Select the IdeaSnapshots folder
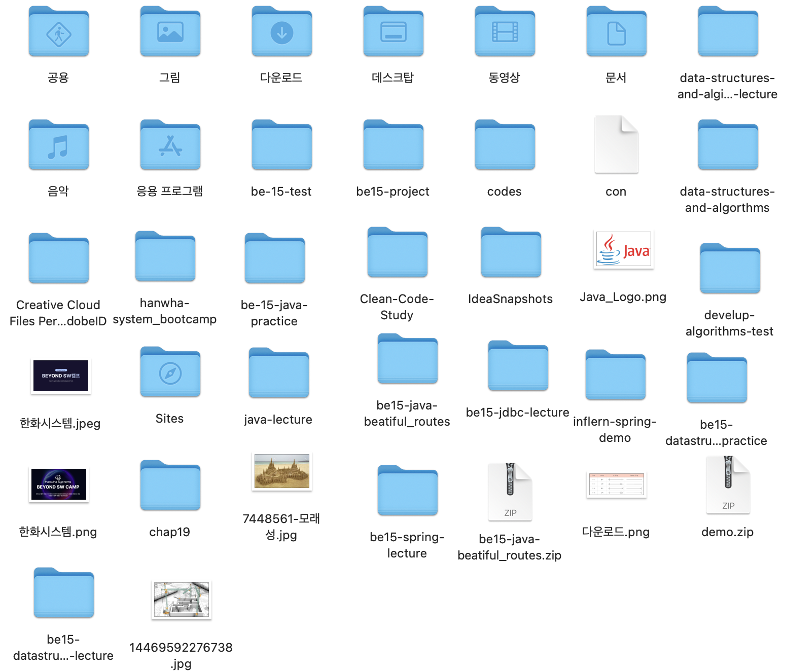The height and width of the screenshot is (672, 786). (x=511, y=252)
